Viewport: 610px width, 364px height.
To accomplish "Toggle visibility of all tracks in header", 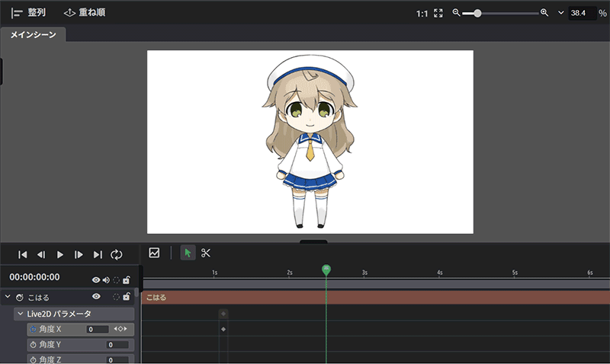I will coord(96,279).
